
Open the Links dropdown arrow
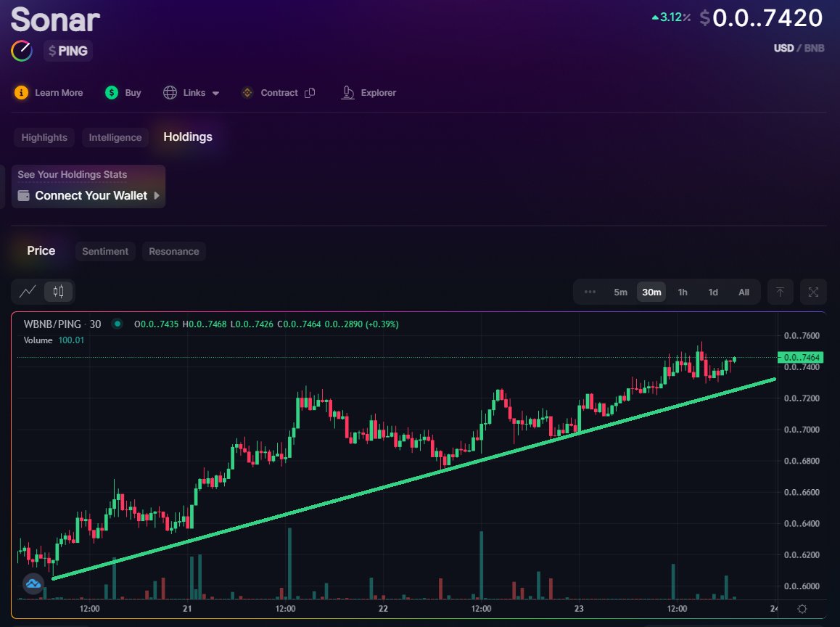(215, 93)
